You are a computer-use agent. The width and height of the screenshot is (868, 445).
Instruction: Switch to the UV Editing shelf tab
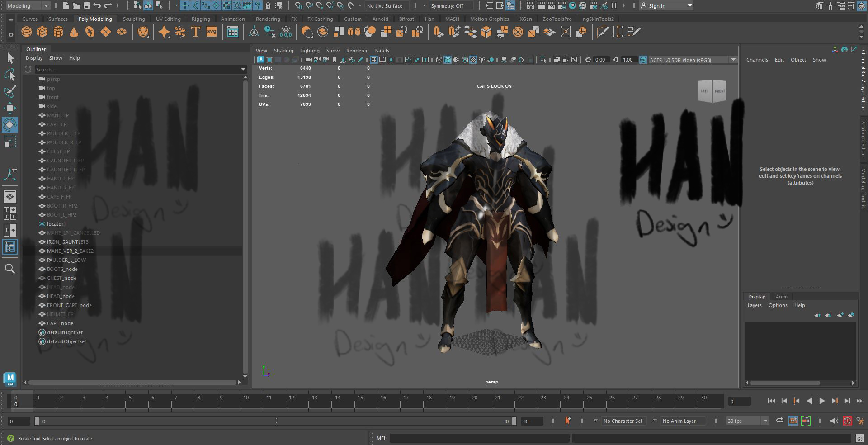(168, 19)
